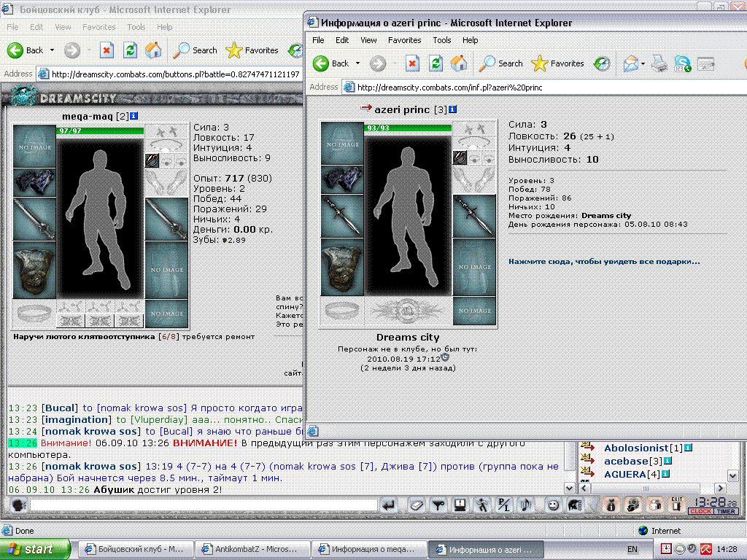This screenshot has height=560, width=747.
Task: Toggle the CLOCK mode under the game time
Action: click(700, 511)
